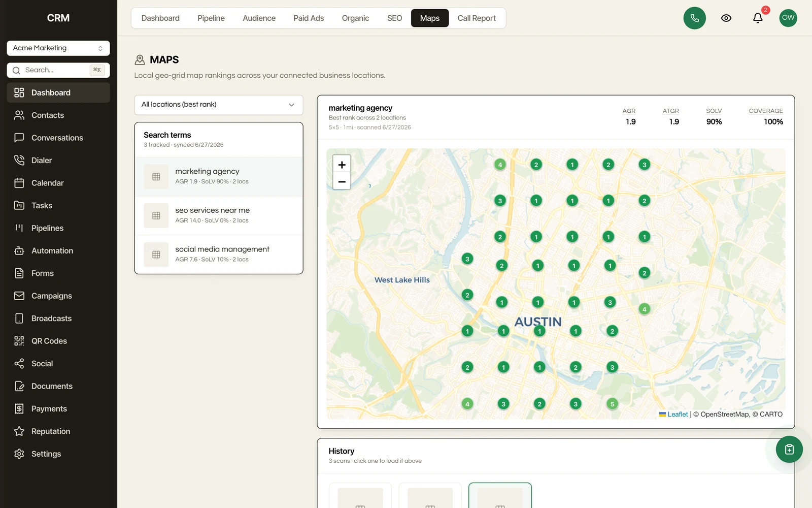Open Reputation in the sidebar
The height and width of the screenshot is (508, 812).
58,431
